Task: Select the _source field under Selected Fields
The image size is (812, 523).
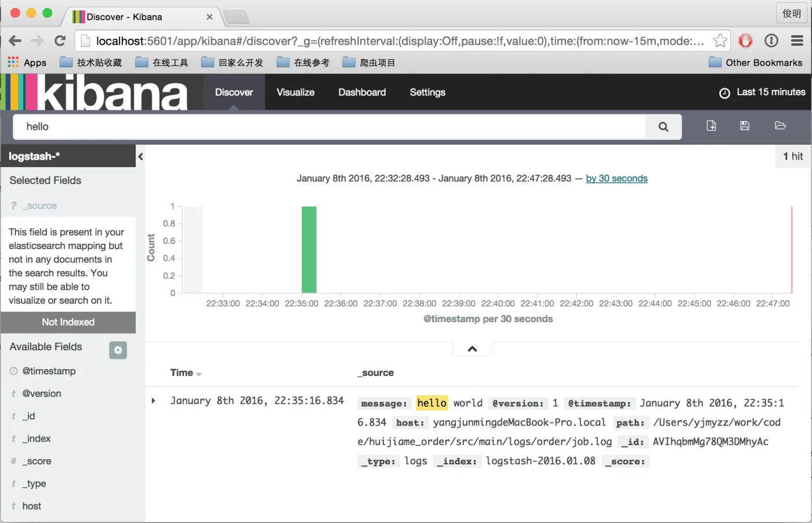Action: (x=39, y=205)
